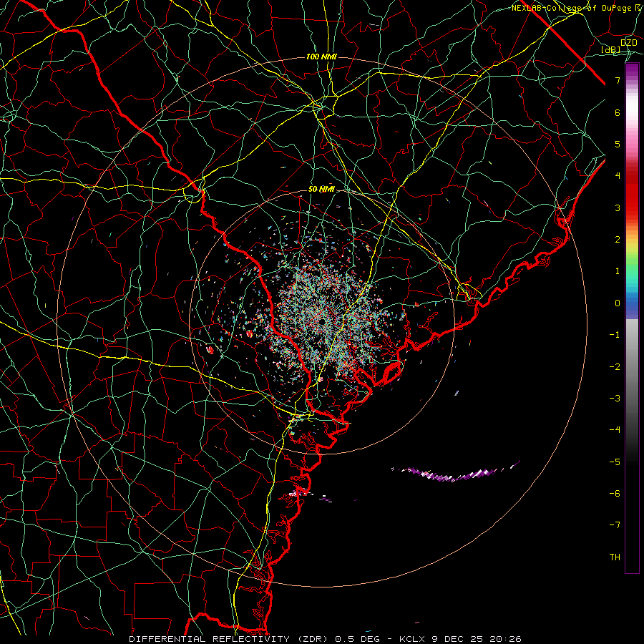Click the DIFFERENTIAL REFLECTIVITY (ZDR) caption text
This screenshot has height=644, width=644.
pyautogui.click(x=230, y=639)
